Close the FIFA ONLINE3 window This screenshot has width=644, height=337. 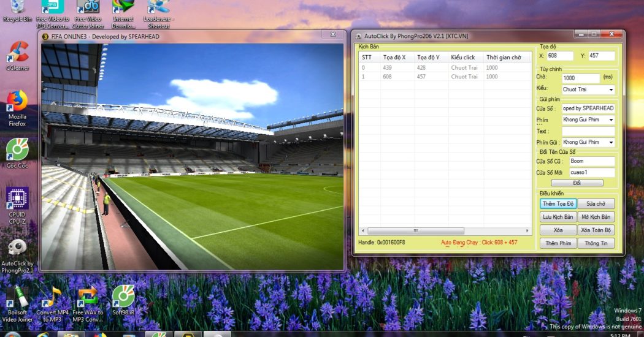[x=333, y=34]
